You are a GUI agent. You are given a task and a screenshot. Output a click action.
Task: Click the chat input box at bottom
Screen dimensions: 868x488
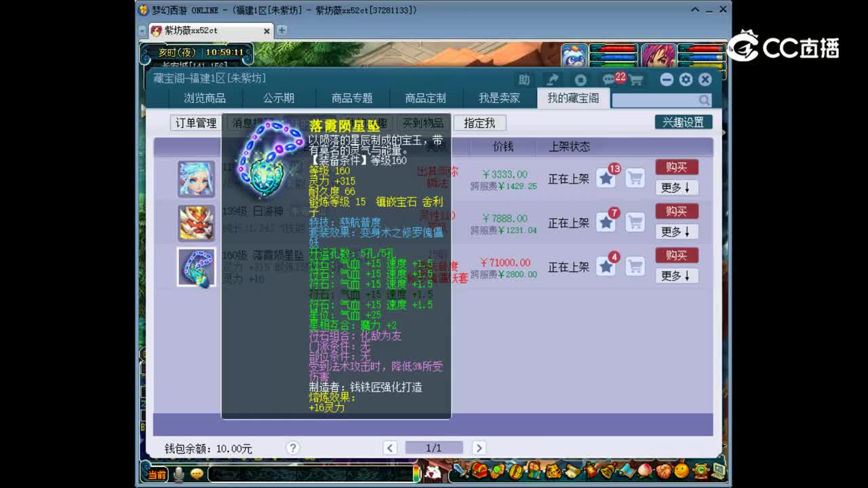(x=310, y=474)
